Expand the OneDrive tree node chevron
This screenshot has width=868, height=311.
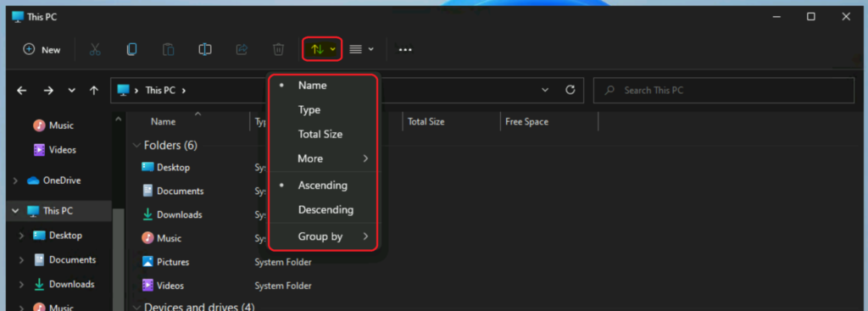pos(15,180)
